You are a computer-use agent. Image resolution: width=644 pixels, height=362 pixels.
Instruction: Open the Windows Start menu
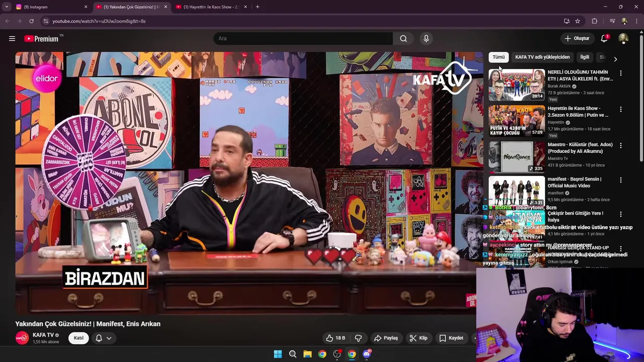pos(278,354)
